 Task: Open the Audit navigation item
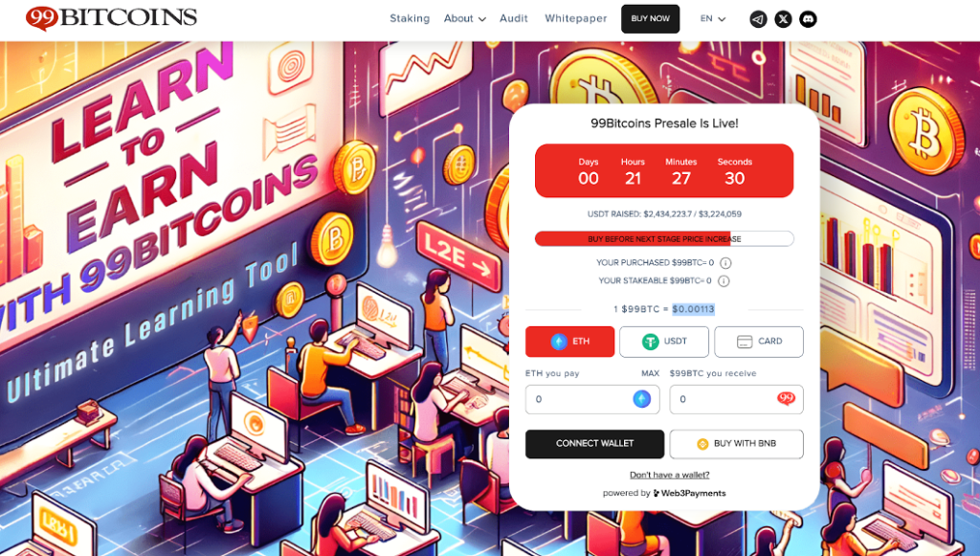514,19
